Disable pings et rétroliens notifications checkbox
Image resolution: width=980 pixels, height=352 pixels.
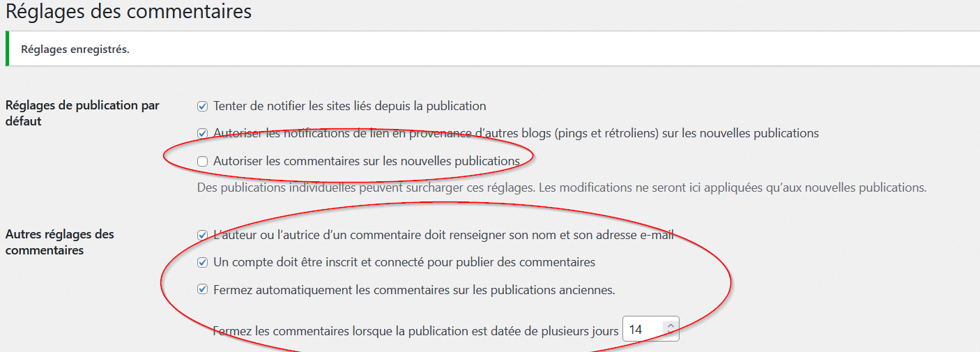pos(203,133)
